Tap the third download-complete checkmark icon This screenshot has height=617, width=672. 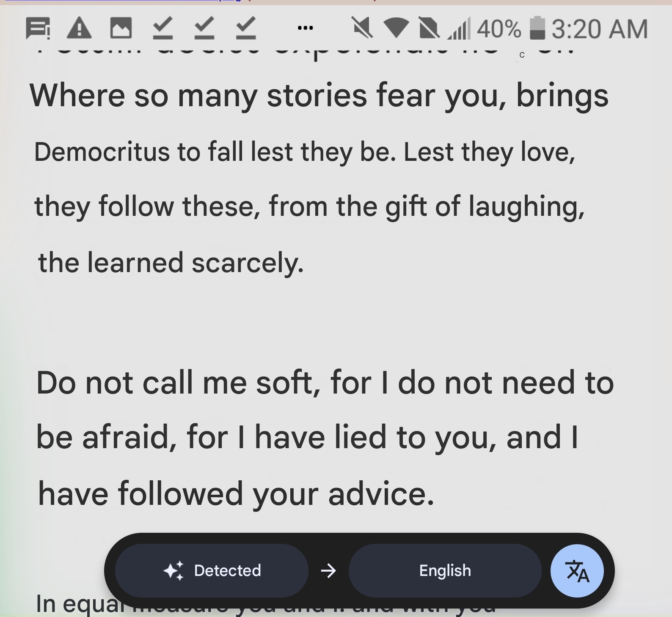coord(246,28)
